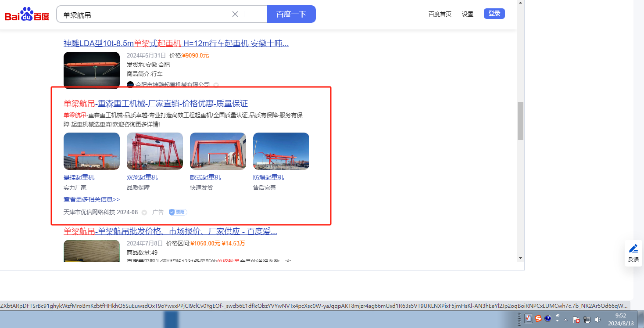Click the volume speaker tray icon
The height and width of the screenshot is (328, 644).
597,320
